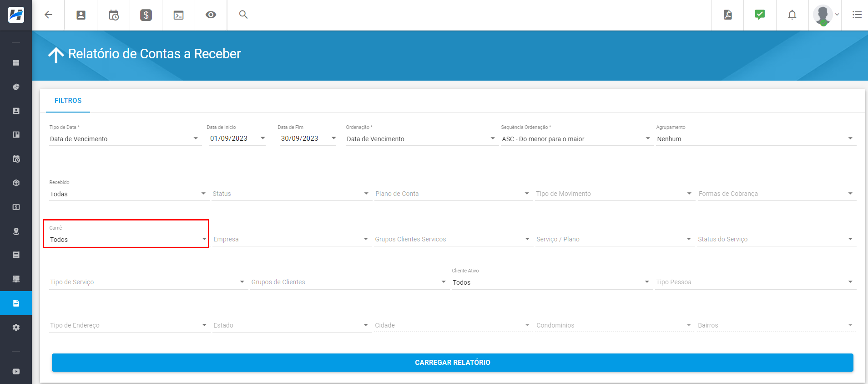Open the Formas de Cobrança dropdown
Viewport: 868px width, 384px height.
(777, 194)
